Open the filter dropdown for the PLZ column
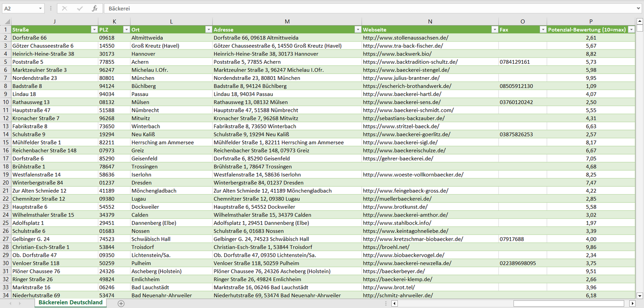Image resolution: width=644 pixels, height=308 pixels. (126, 29)
